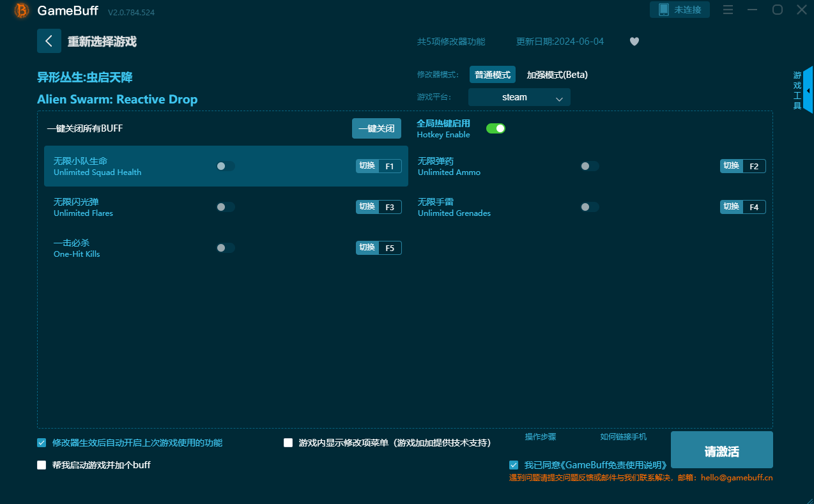Check 游戏内显示修改项菜单 checkbox

point(288,443)
